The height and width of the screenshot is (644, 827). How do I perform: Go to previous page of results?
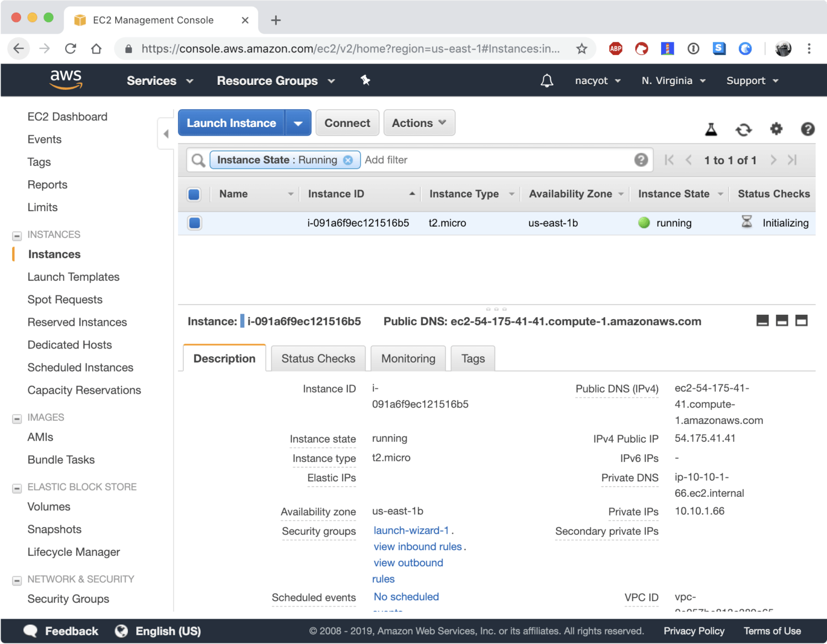(x=689, y=160)
